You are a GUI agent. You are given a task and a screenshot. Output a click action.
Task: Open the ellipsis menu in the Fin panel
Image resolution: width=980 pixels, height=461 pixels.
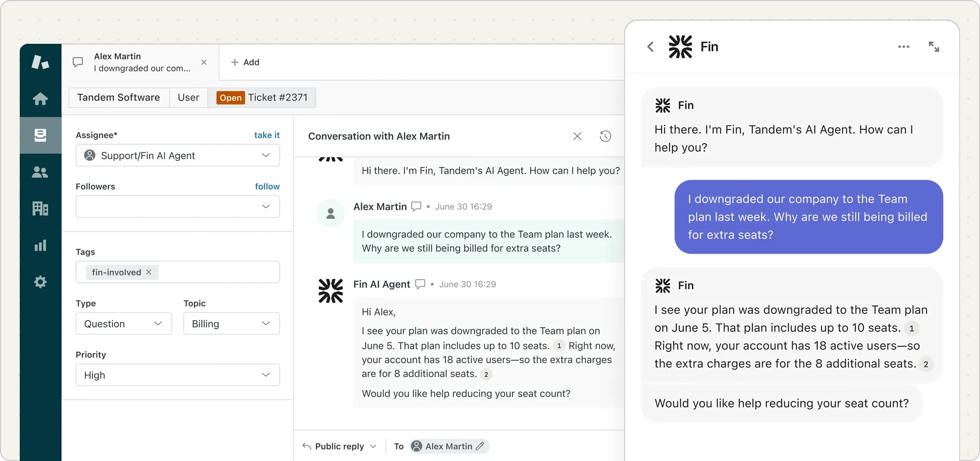tap(903, 46)
